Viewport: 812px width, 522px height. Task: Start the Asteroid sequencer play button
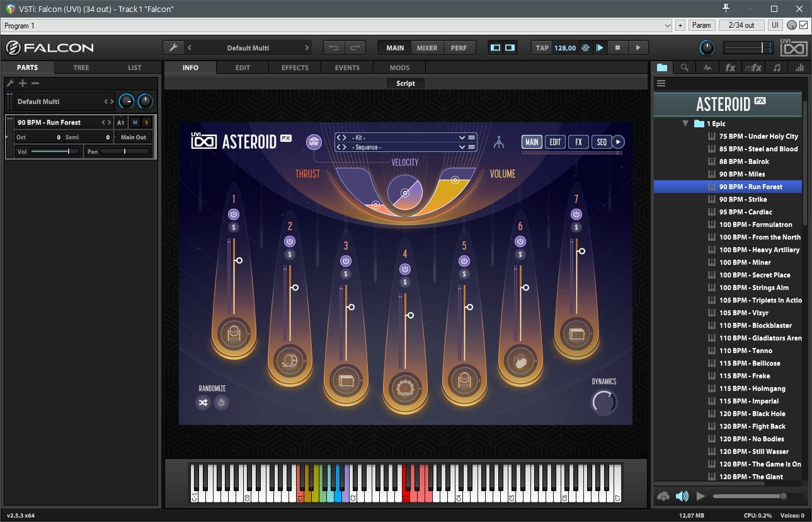coord(618,142)
